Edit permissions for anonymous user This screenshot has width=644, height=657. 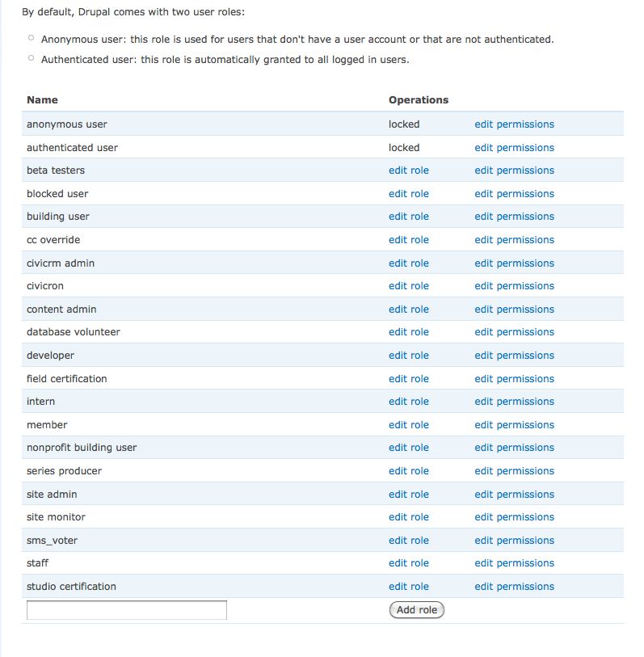click(x=514, y=124)
